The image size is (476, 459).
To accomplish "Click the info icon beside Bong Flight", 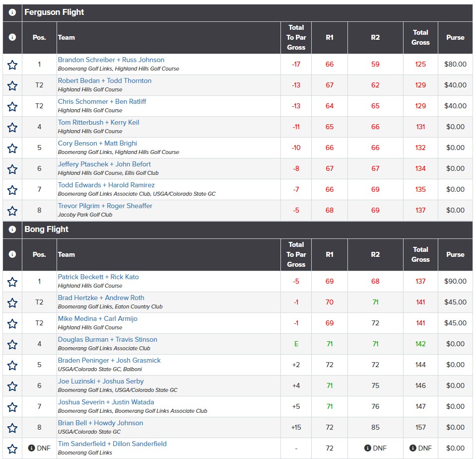I will coord(12,229).
